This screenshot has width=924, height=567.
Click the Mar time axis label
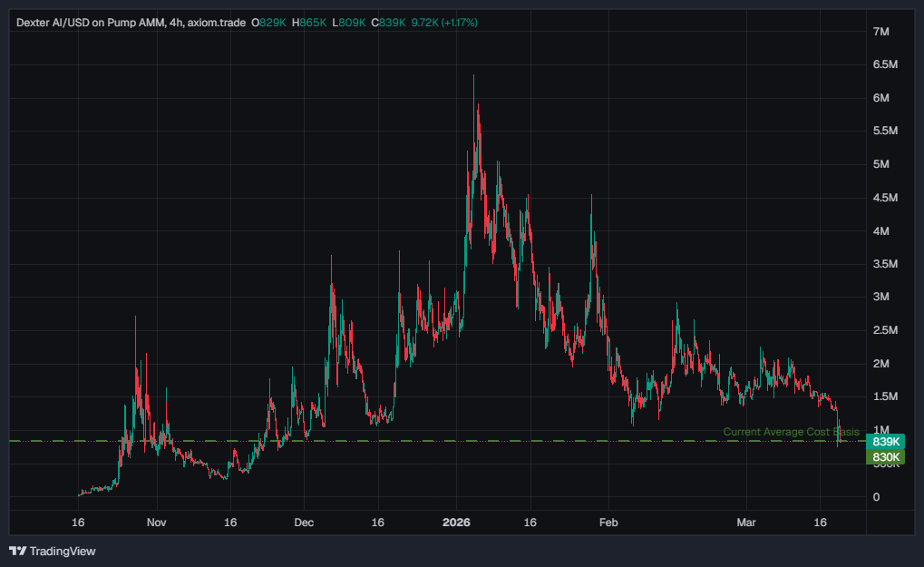tap(746, 523)
